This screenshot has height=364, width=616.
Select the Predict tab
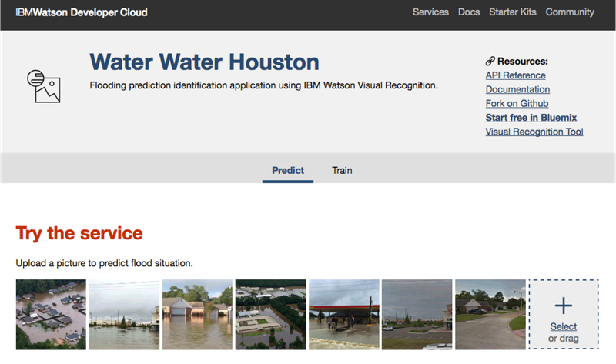288,170
